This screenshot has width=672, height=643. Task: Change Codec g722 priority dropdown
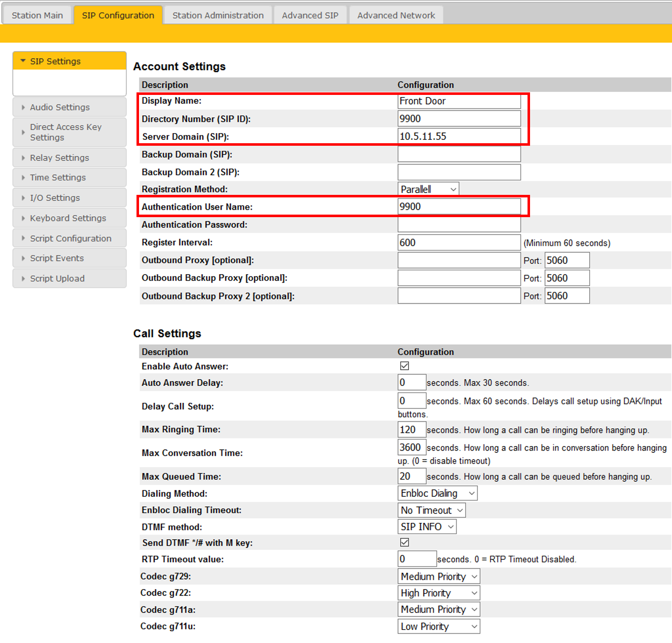click(x=438, y=593)
